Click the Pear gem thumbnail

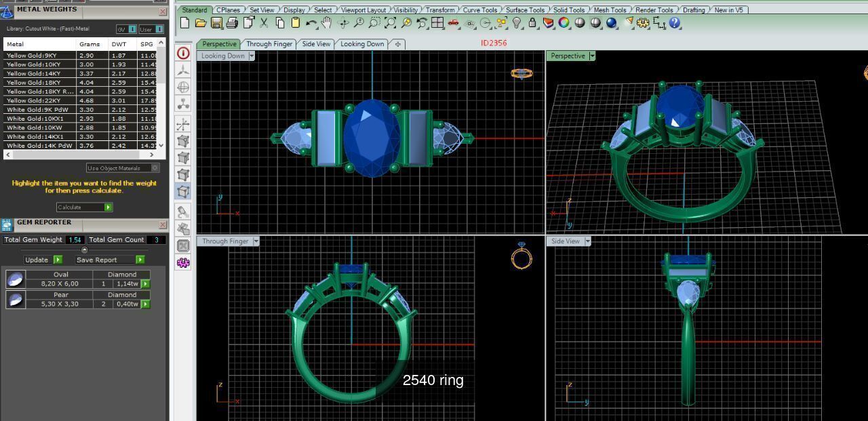pos(16,300)
